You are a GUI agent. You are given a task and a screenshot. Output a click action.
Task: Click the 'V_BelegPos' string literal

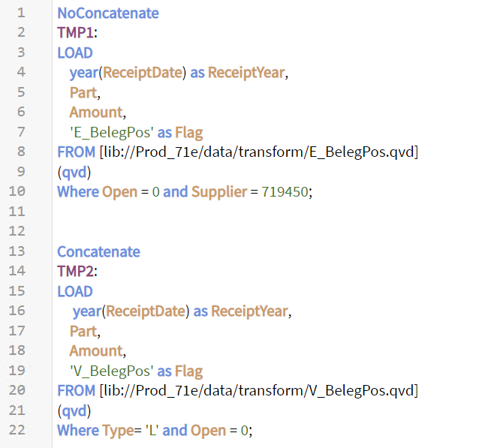[112, 371]
